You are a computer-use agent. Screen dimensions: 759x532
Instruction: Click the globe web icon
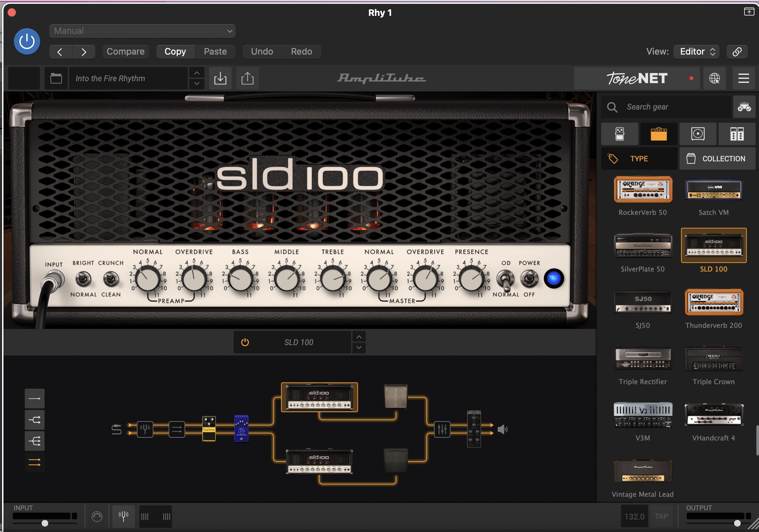coord(714,78)
